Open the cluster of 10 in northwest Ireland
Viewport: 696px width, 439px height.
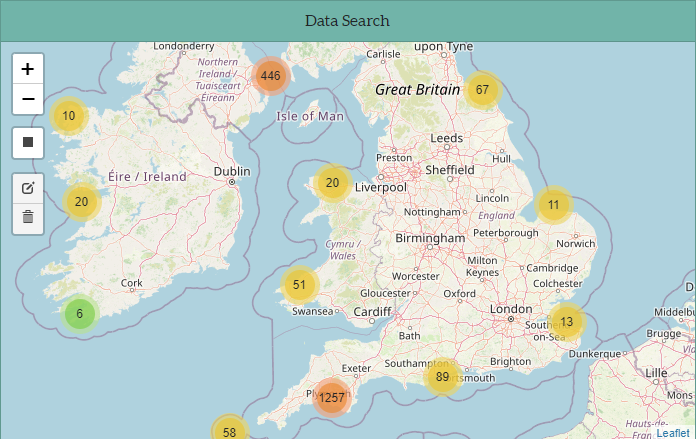click(69, 116)
